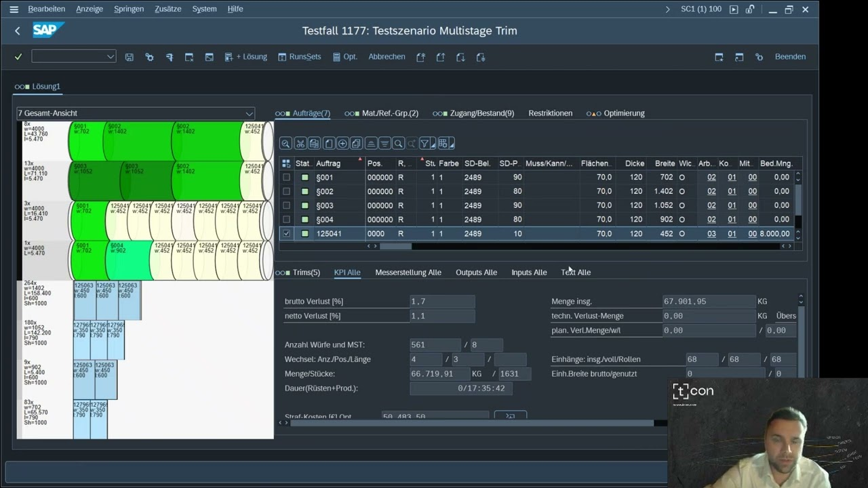Open the Springen menu in the menu bar
Image resolution: width=868 pixels, height=488 pixels.
click(128, 9)
